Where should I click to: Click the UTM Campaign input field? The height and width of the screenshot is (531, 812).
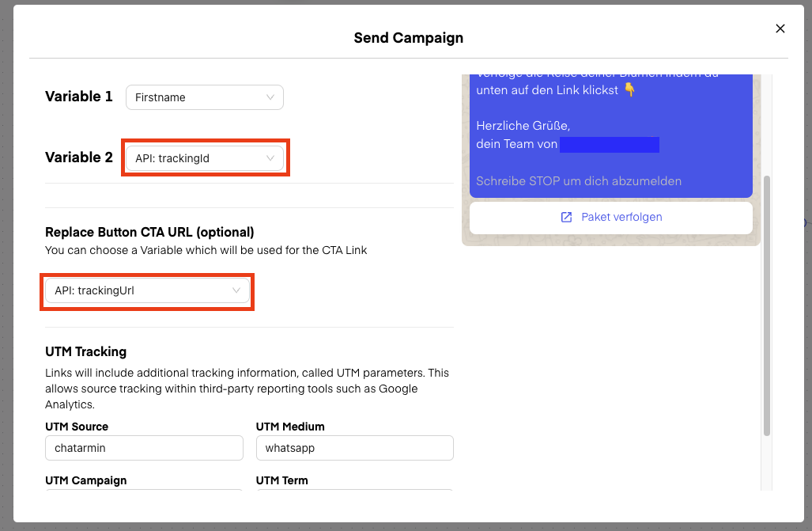click(144, 492)
